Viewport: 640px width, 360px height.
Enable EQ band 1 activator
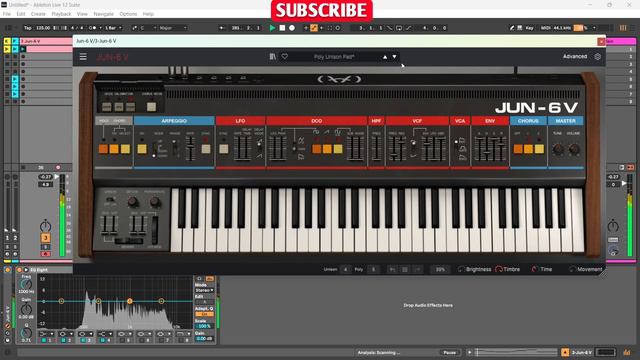pos(44,340)
